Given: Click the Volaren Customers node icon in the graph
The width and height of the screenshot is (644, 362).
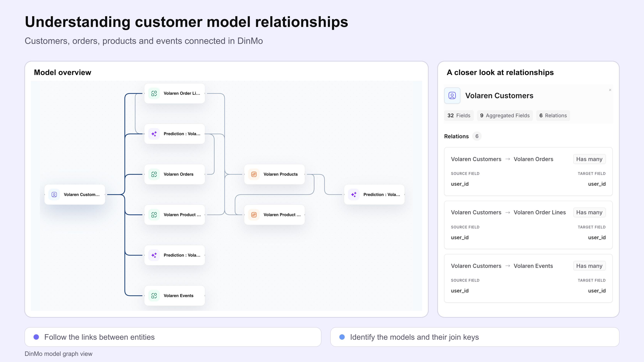Looking at the screenshot, I should (54, 194).
